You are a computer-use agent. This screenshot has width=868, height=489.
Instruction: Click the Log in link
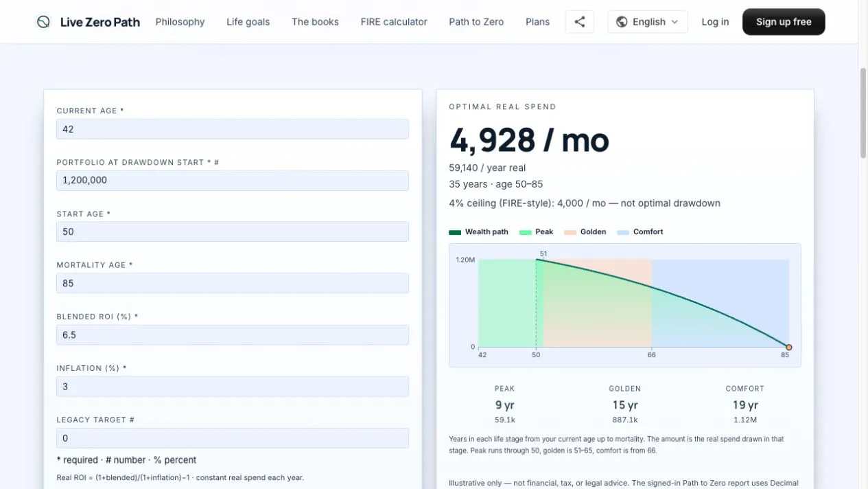(x=715, y=22)
